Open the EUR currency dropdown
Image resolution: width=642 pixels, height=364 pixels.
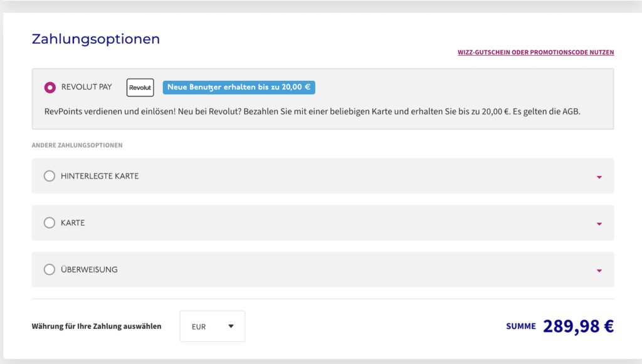[212, 326]
